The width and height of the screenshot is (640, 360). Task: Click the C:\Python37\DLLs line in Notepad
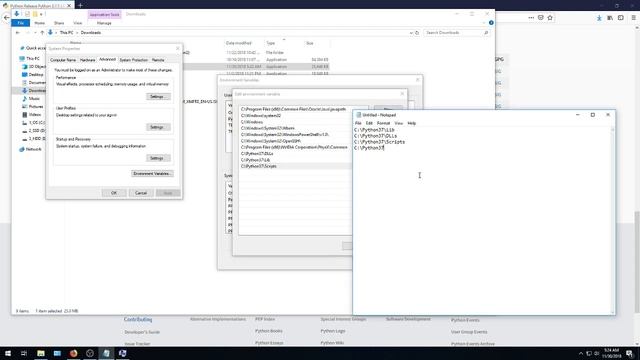pos(376,136)
